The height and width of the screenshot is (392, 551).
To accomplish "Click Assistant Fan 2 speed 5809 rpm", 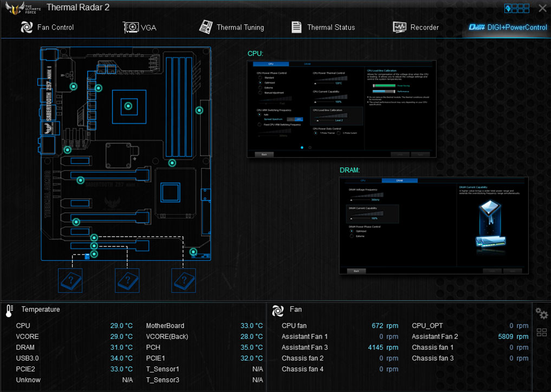I will 513,336.
